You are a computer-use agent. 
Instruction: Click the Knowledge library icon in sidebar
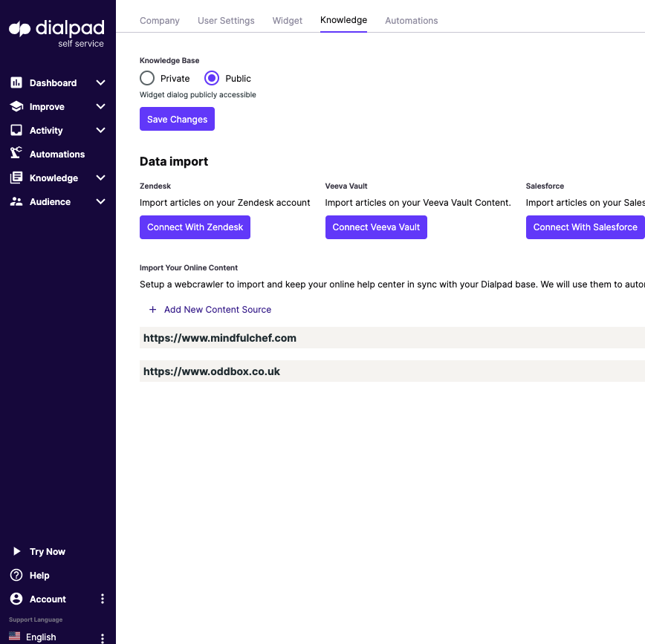[16, 178]
